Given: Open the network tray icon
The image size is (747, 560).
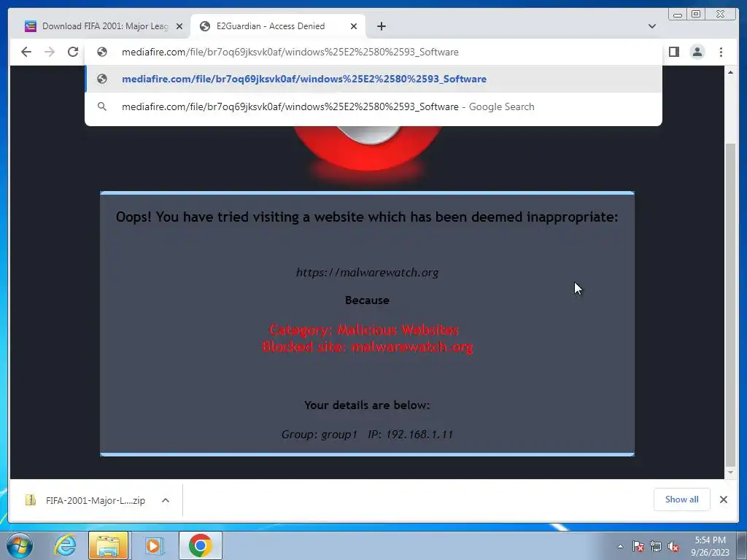Looking at the screenshot, I should click(x=656, y=546).
